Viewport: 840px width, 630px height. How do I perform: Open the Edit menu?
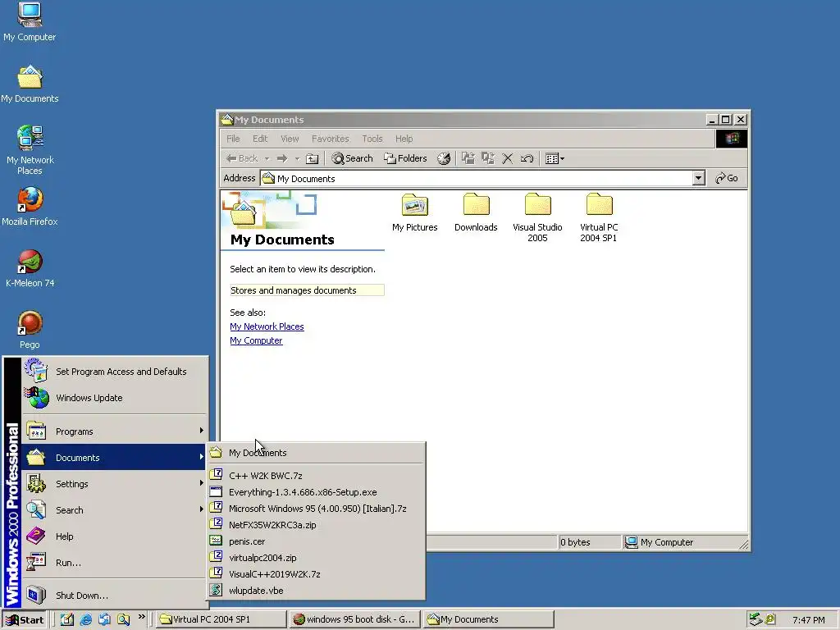(x=260, y=139)
